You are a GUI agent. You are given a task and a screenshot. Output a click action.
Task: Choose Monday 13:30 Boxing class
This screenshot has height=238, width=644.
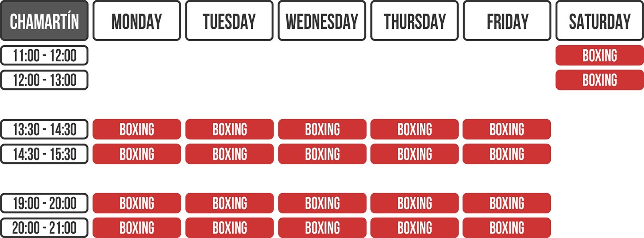[x=137, y=129]
